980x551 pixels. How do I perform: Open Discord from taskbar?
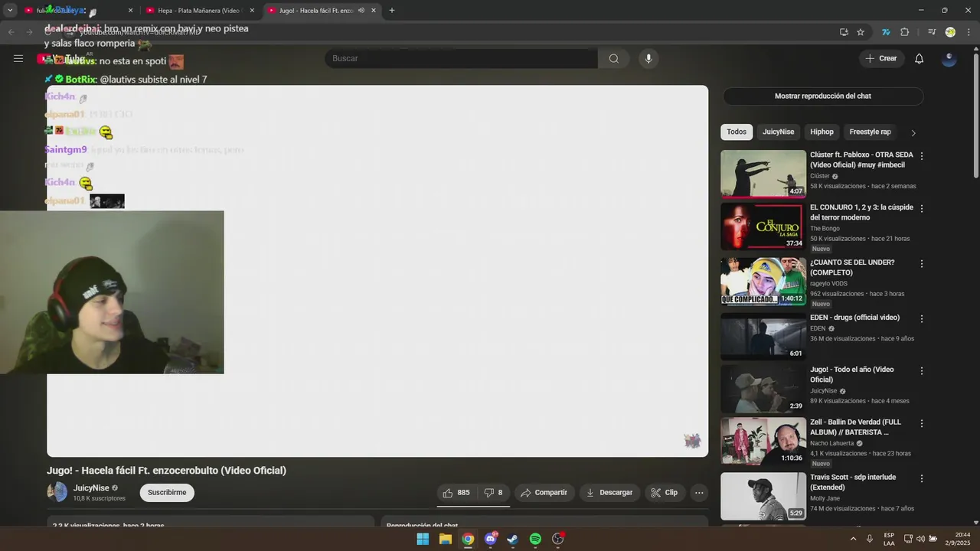click(x=490, y=539)
